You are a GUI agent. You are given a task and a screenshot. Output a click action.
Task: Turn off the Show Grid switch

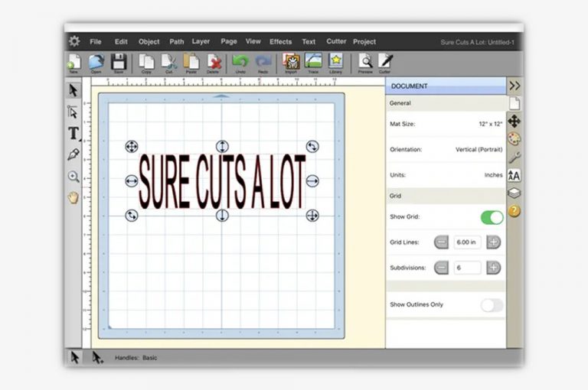coord(492,217)
